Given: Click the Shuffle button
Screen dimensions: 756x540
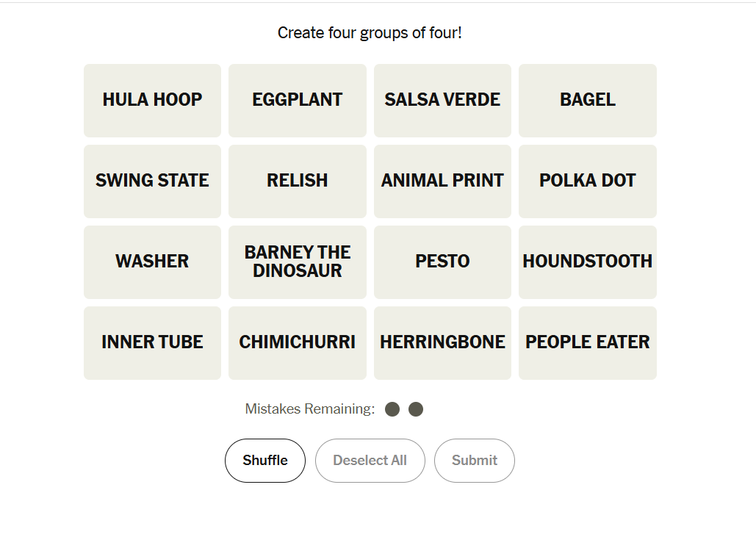Looking at the screenshot, I should pyautogui.click(x=264, y=461).
